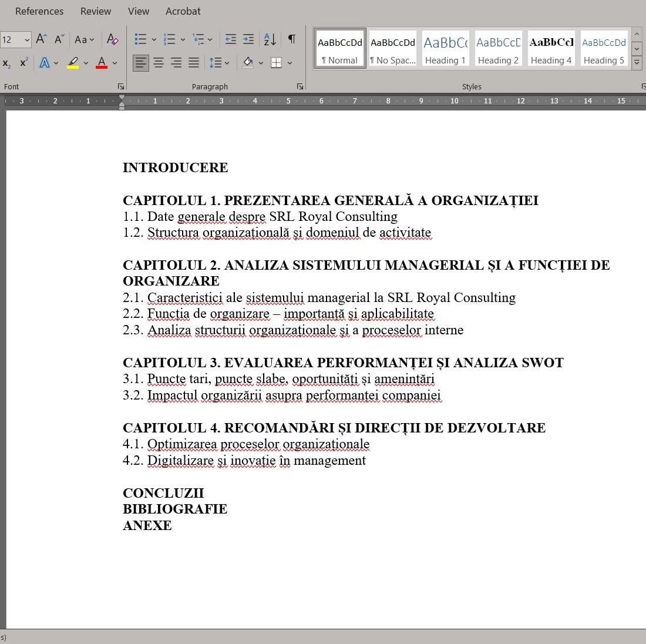The image size is (646, 644).
Task: Center align the text
Action: 159,62
